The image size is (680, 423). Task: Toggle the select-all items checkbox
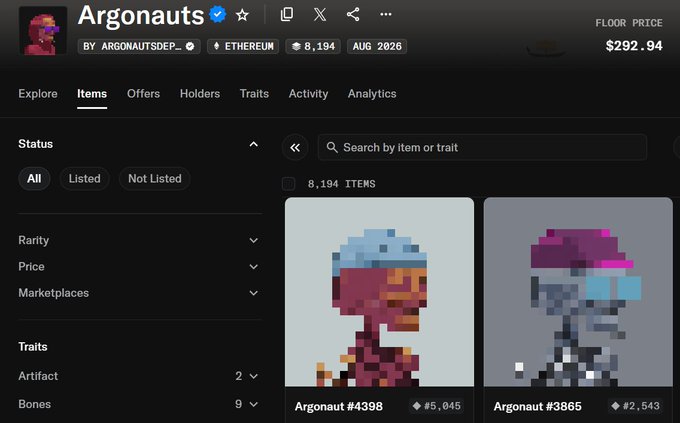[x=288, y=184]
